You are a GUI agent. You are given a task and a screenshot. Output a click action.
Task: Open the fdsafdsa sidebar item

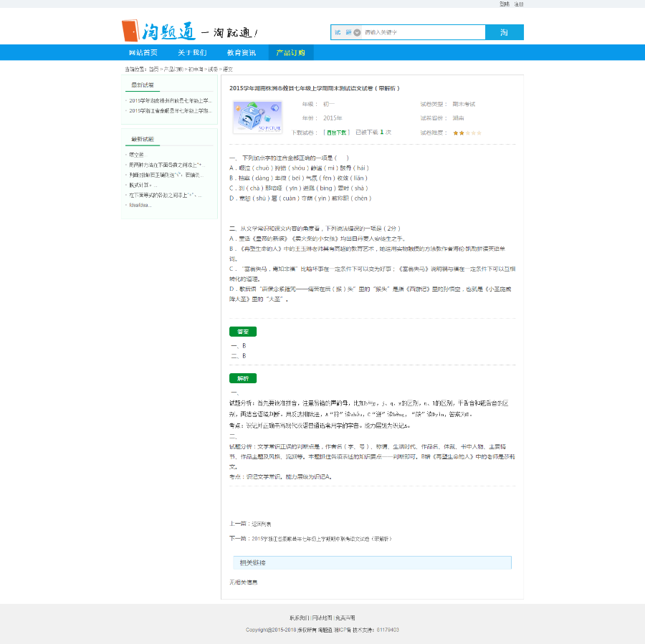coord(140,205)
